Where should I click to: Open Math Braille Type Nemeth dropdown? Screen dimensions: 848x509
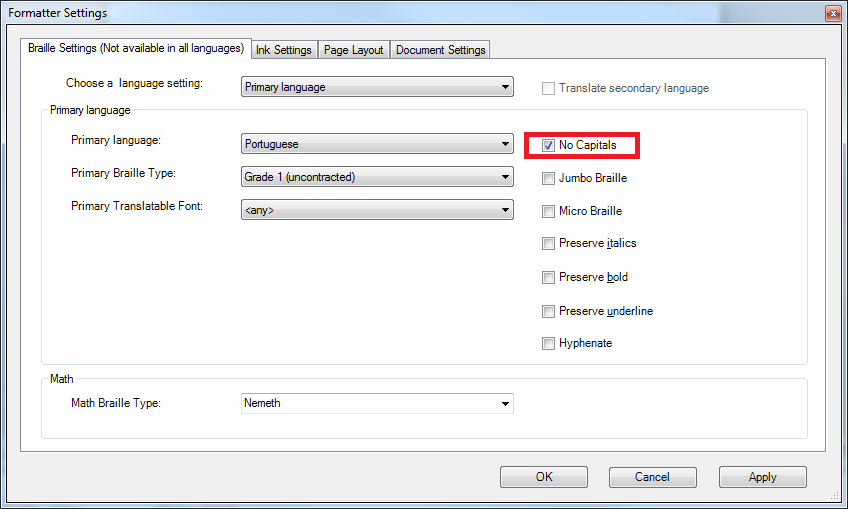click(378, 404)
